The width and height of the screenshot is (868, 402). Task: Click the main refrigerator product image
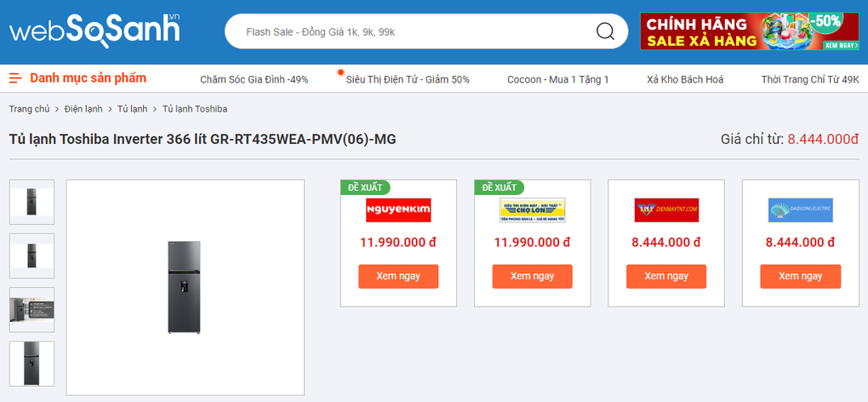tap(185, 287)
